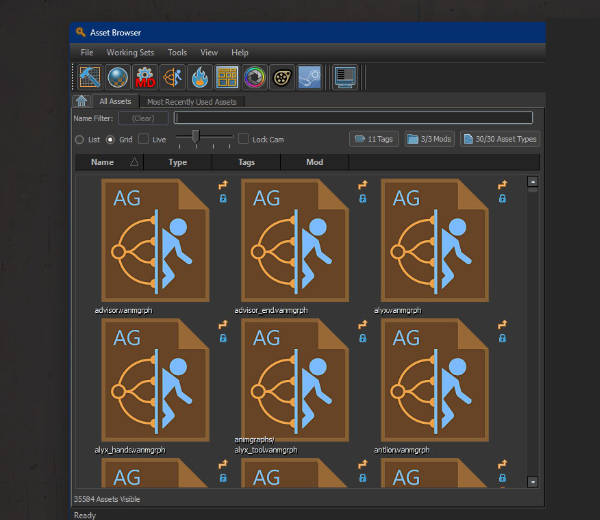Enable the Live checkbox

coord(143,139)
